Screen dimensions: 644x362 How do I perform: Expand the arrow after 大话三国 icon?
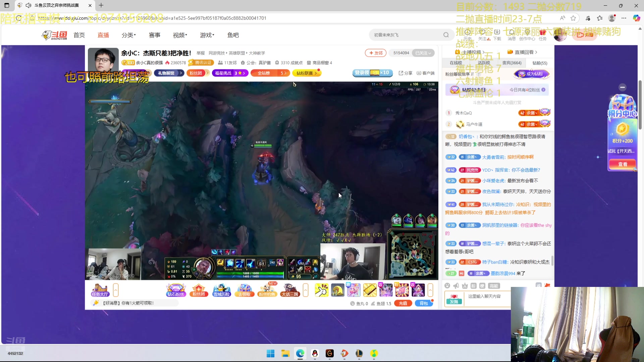coord(306,290)
